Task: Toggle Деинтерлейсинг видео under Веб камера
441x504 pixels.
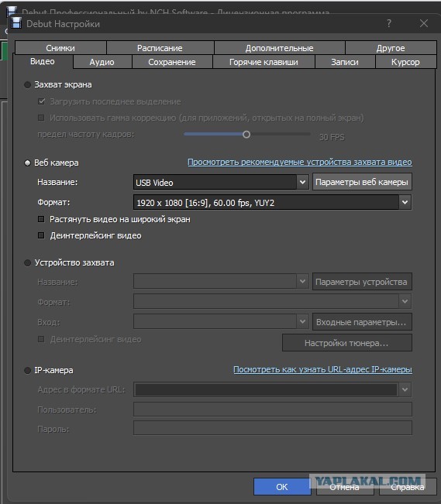Action: coord(41,235)
